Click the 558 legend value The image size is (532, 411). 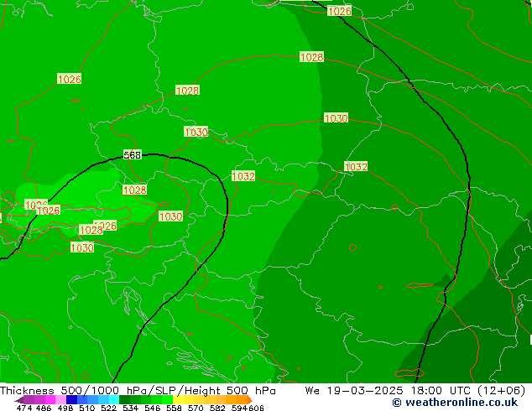click(x=174, y=408)
